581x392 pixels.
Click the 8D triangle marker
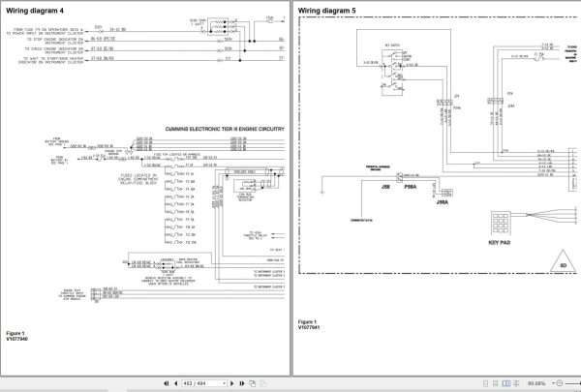[563, 262]
